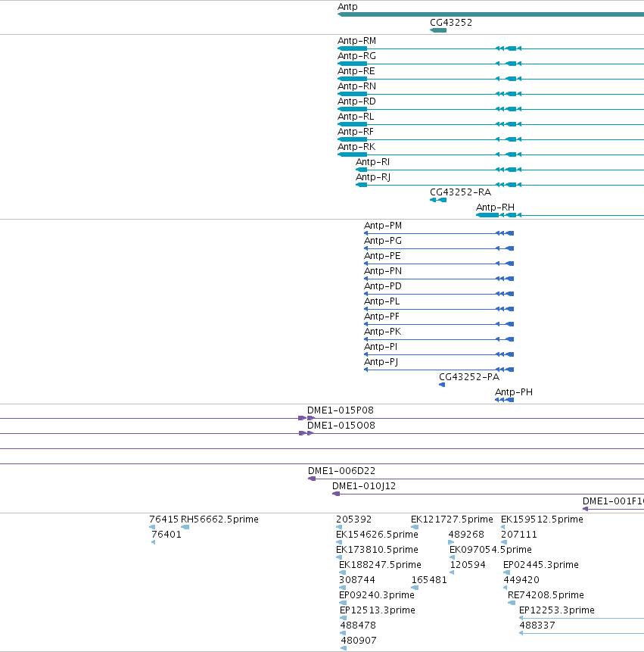
Task: Click the EK121727.5prime feature
Action: click(x=415, y=527)
